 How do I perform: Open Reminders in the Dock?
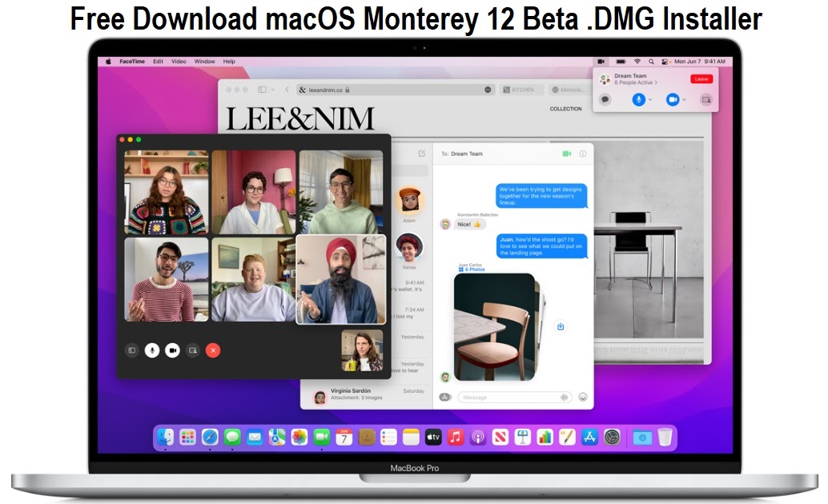388,437
